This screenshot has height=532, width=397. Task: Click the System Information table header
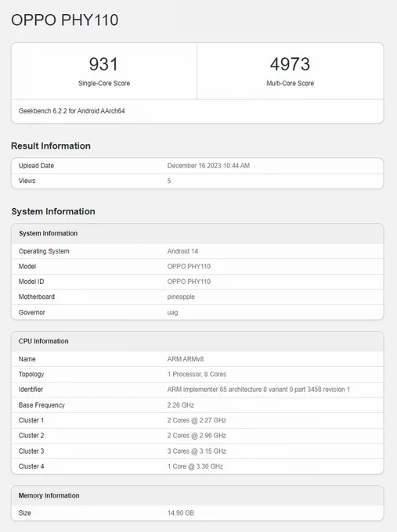pos(49,233)
